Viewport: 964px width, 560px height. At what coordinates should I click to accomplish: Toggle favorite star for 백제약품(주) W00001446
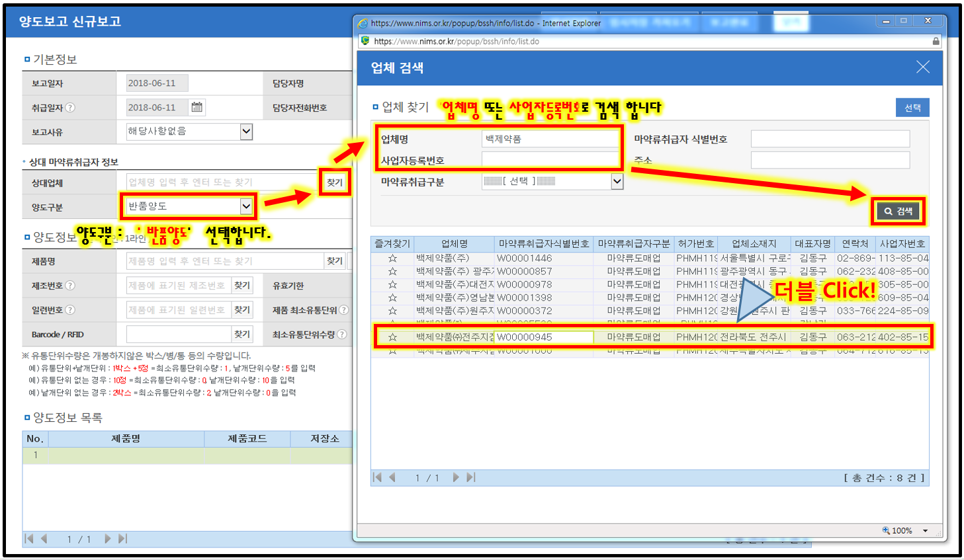(x=392, y=259)
